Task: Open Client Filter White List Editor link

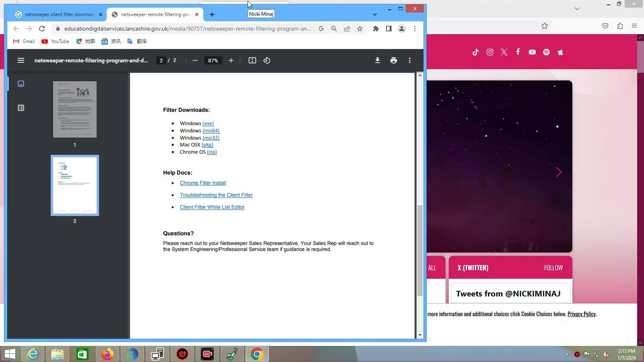Action: click(x=212, y=207)
